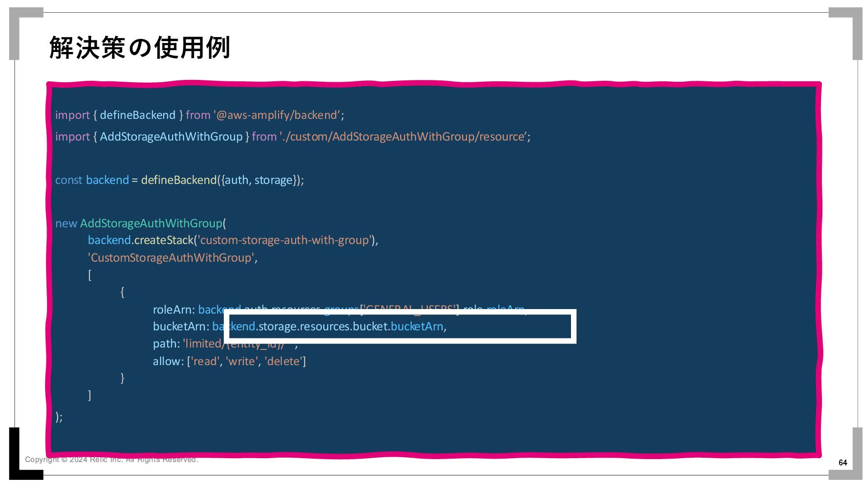Click the 'delete' permission string
Image resolution: width=868 pixels, height=488 pixels.
(283, 361)
